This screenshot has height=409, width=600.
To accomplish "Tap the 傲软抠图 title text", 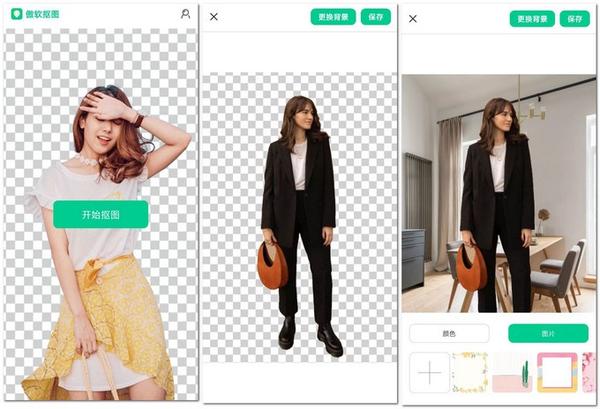I will click(42, 15).
